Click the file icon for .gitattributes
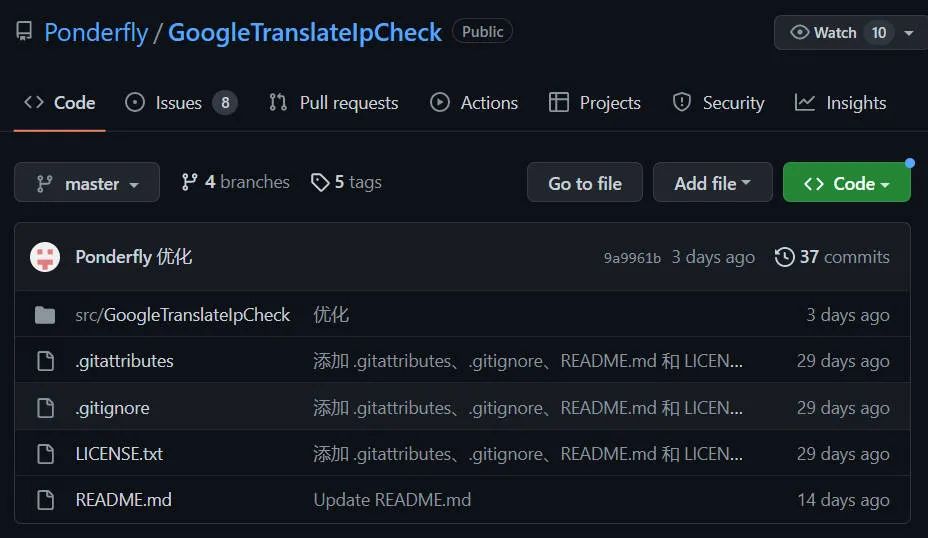Viewport: 928px width, 538px height. (46, 361)
